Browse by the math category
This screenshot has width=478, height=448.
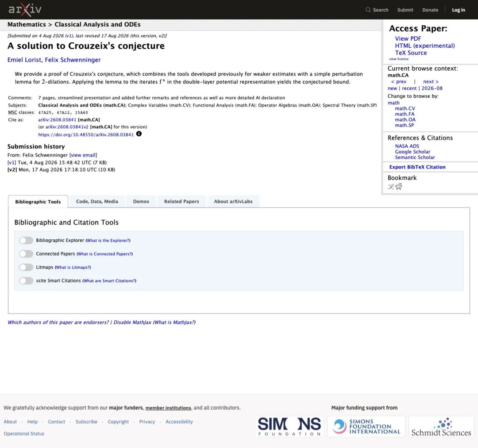(x=393, y=103)
